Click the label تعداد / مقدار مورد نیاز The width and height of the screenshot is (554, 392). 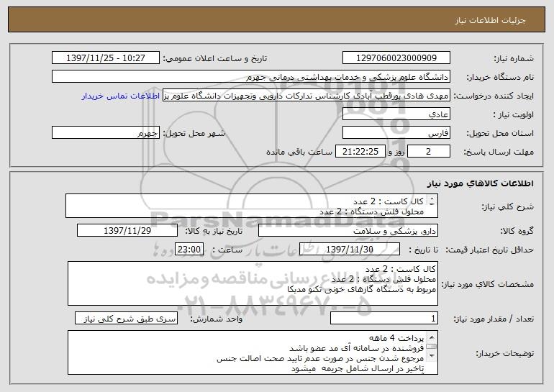494,319
